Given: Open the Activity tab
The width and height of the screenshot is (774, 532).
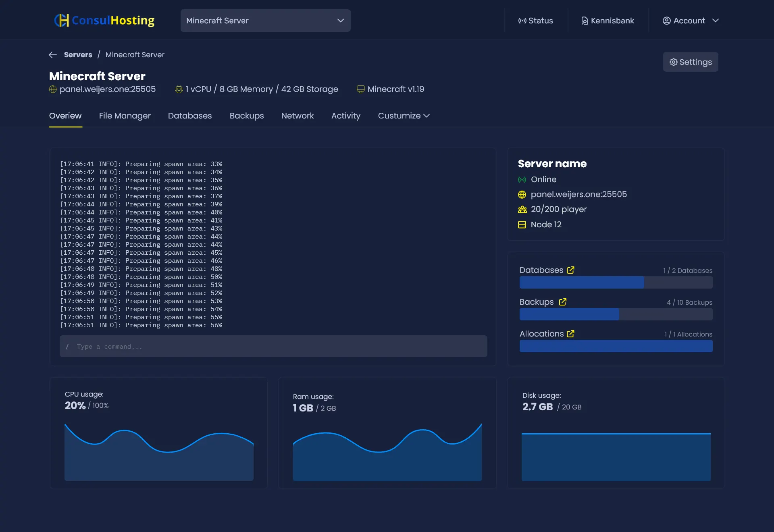Looking at the screenshot, I should point(345,116).
